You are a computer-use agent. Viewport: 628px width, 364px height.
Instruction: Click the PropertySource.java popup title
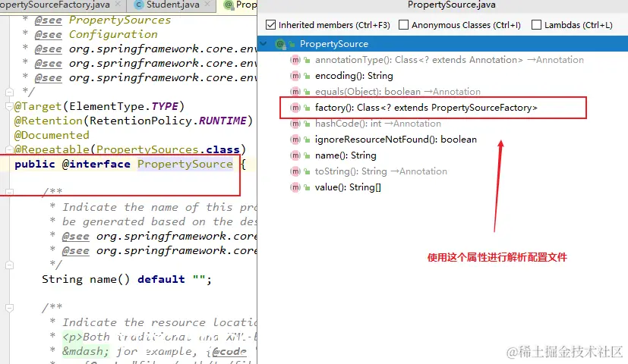coord(451,5)
